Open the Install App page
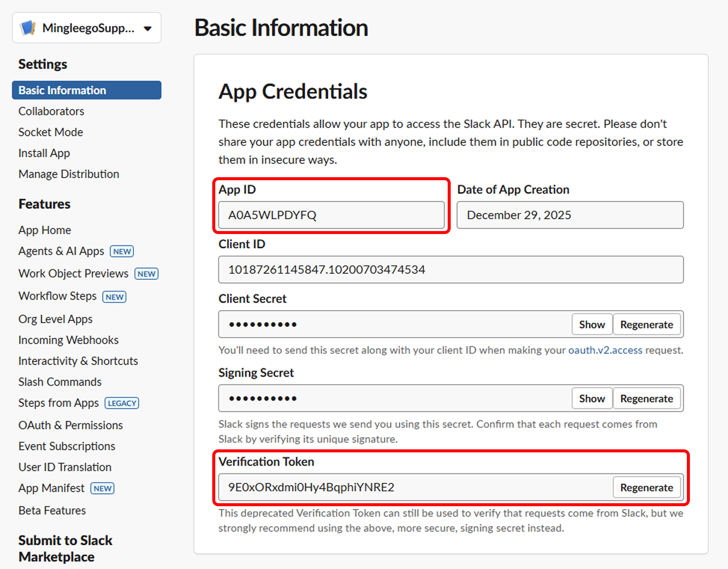The height and width of the screenshot is (569, 728). coord(44,153)
